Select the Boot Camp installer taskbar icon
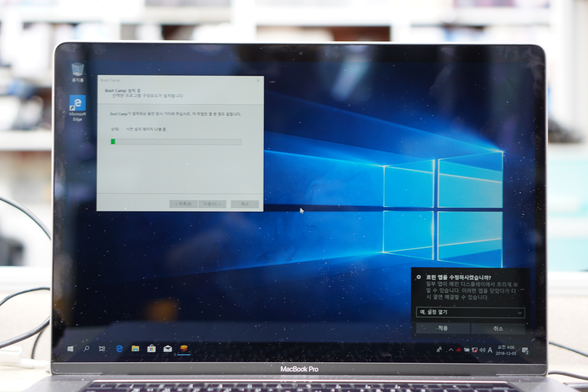 [184, 348]
